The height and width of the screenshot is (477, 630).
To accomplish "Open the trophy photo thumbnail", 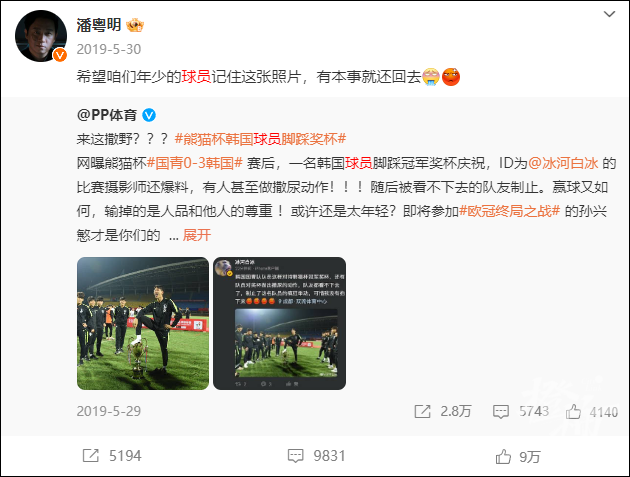I will tap(143, 323).
